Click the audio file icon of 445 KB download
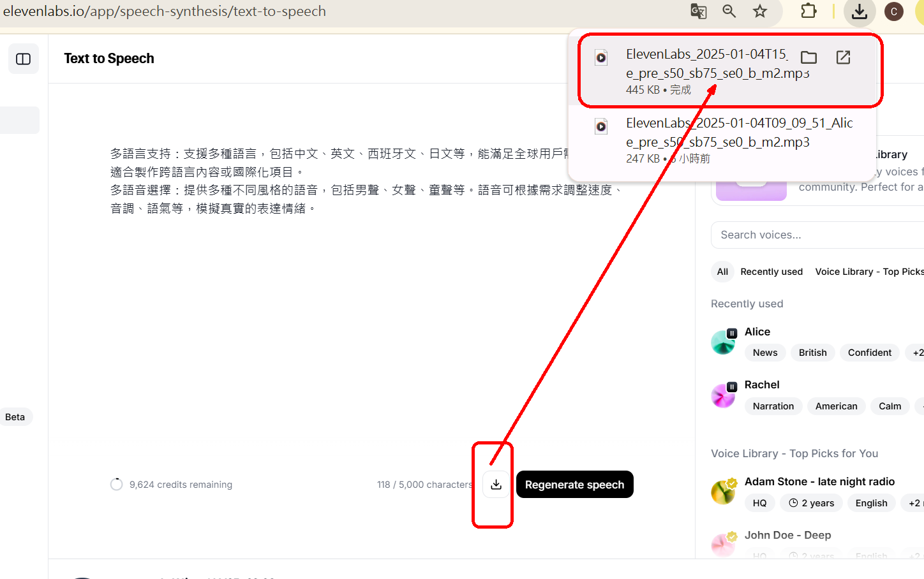 click(601, 57)
